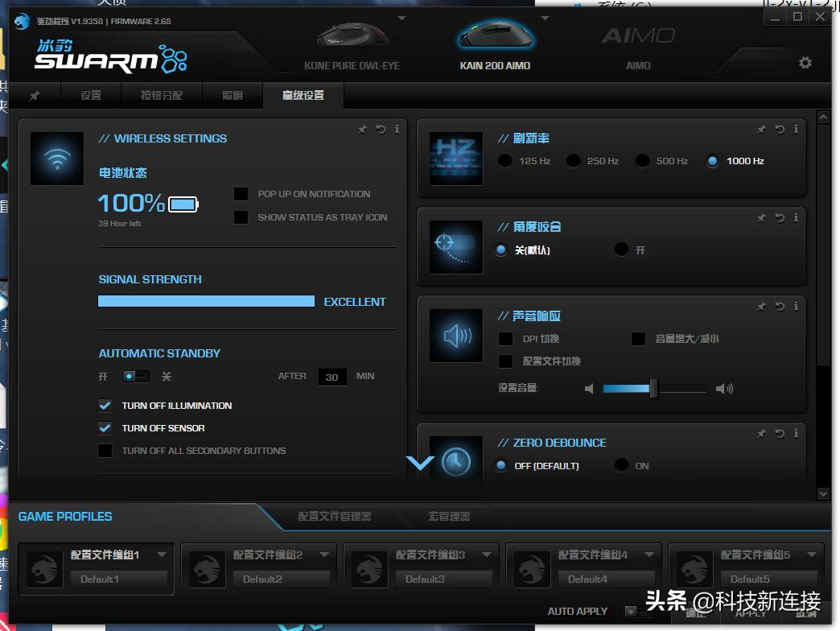
Task: Switch to the 照明 tab
Action: tap(233, 95)
